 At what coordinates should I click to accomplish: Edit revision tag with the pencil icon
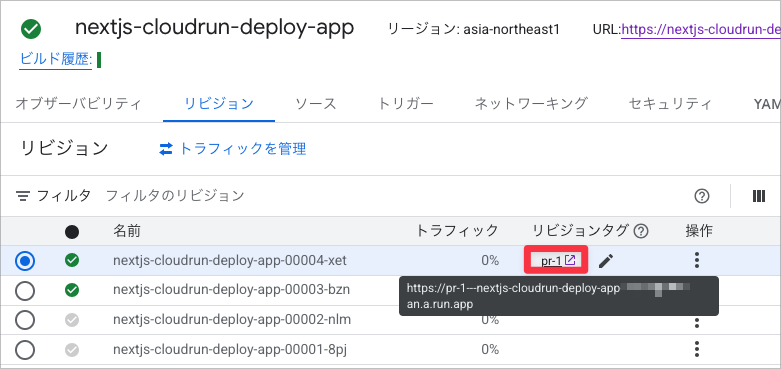tap(606, 260)
